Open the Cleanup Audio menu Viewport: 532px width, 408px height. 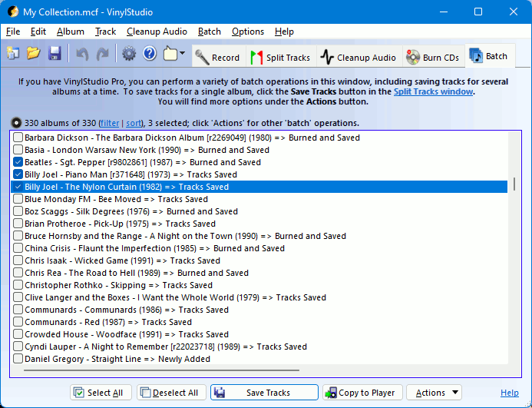(x=157, y=32)
